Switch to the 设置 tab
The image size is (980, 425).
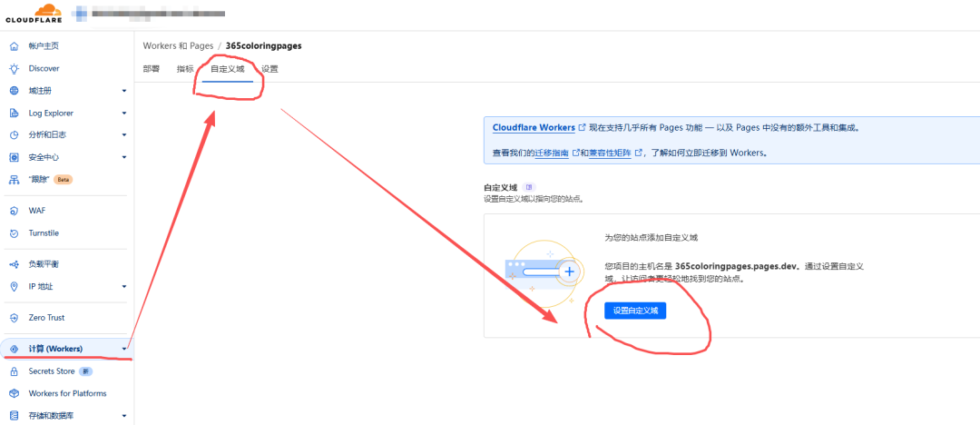point(269,69)
